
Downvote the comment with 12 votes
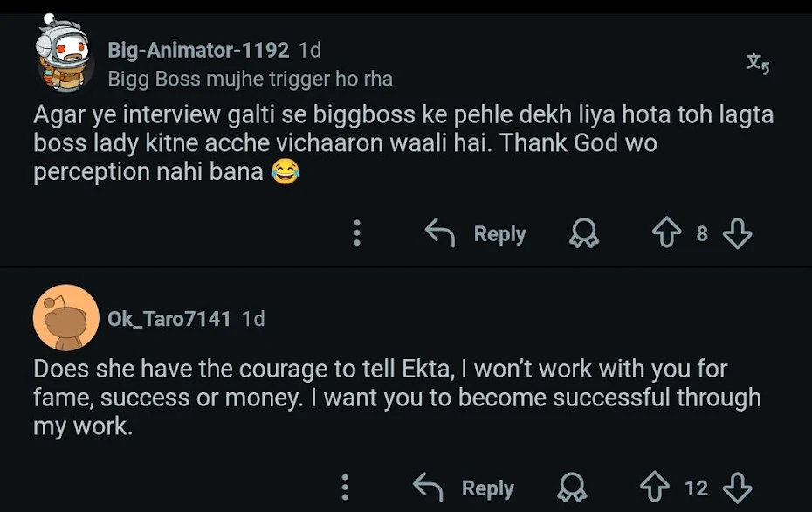pyautogui.click(x=738, y=488)
